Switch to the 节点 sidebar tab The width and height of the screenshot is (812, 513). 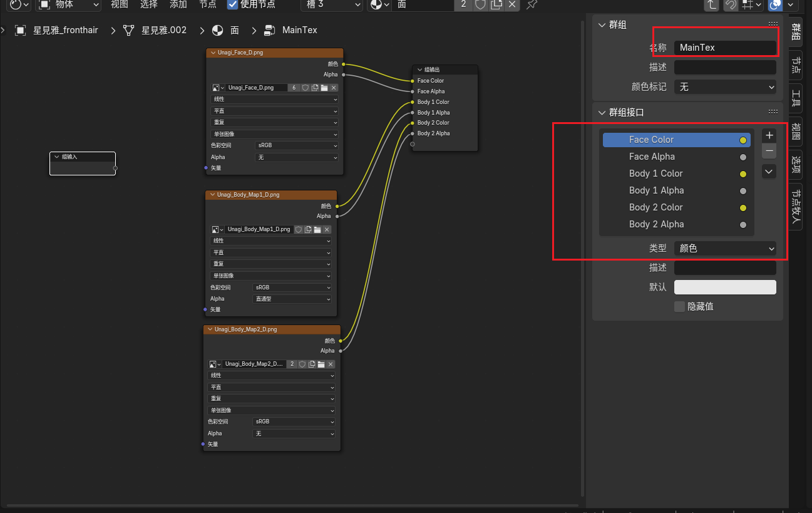tap(796, 65)
